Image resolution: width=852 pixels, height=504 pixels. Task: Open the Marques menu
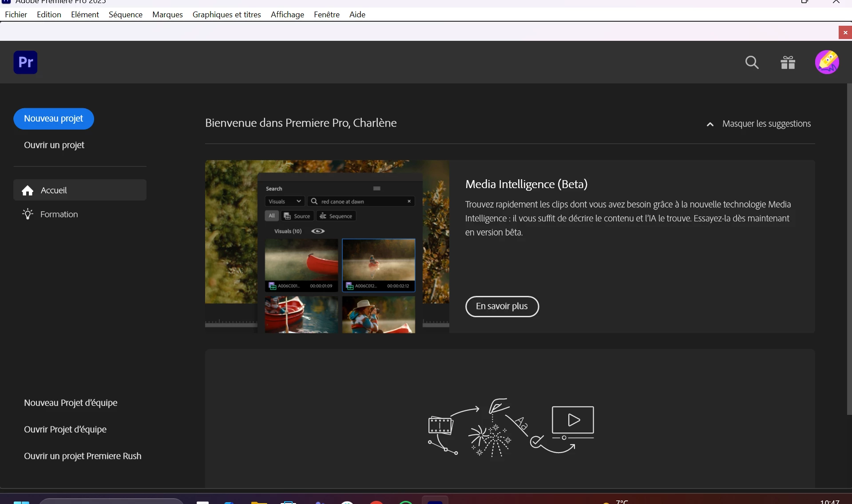click(167, 14)
